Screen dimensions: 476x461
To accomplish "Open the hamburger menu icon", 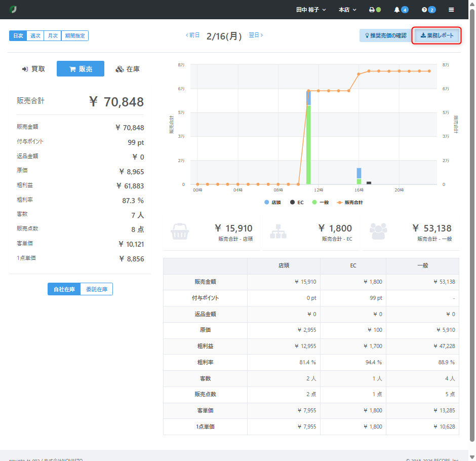I will (x=451, y=10).
